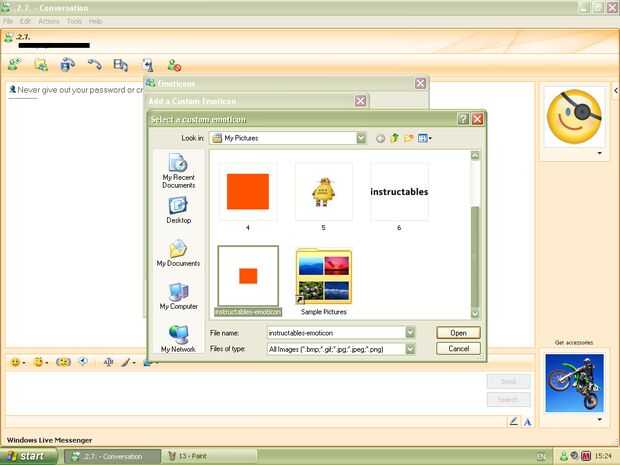
Task: Click the message typing area
Action: coord(245,392)
